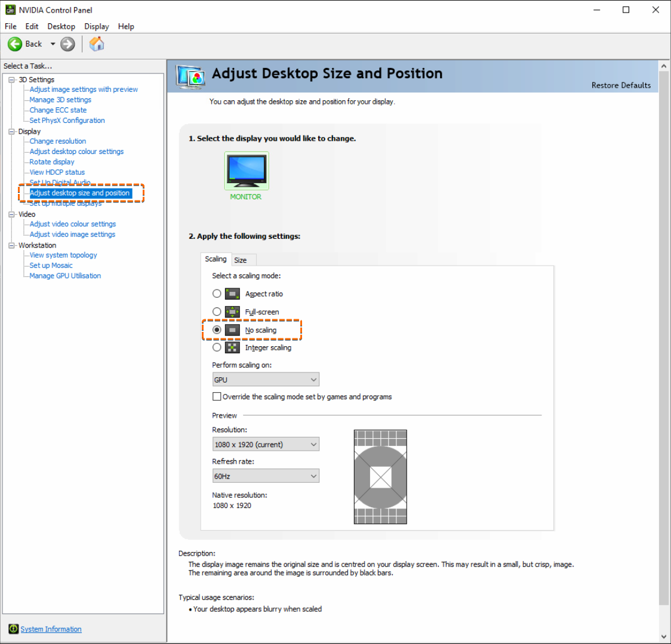Click the System Information icon

coord(13,628)
